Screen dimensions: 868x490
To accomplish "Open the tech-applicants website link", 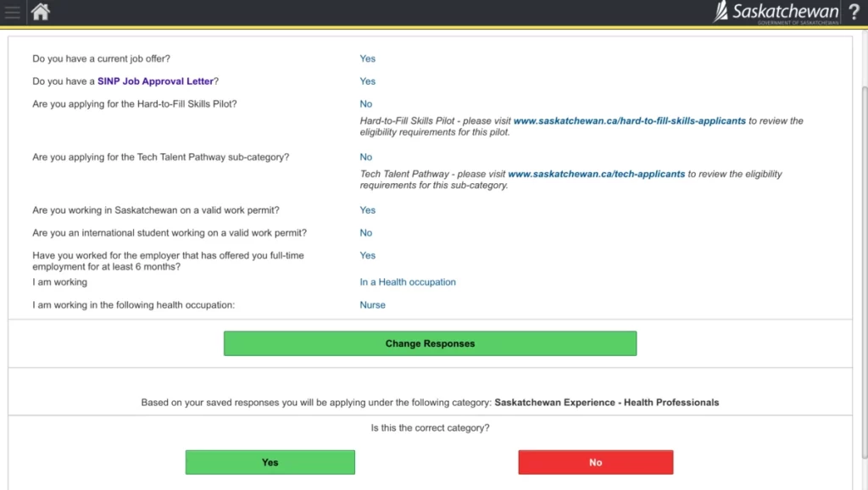I will coord(596,174).
